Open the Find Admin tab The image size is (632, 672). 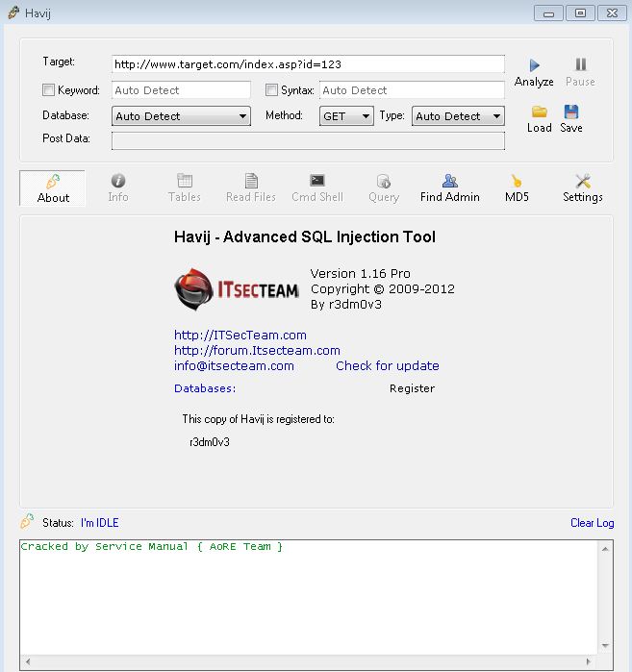point(450,188)
